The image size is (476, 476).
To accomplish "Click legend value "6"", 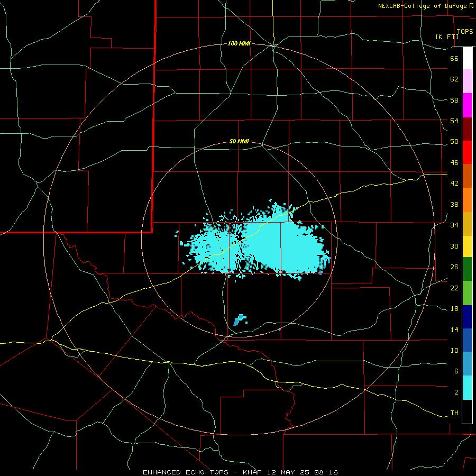I will pos(456,371).
